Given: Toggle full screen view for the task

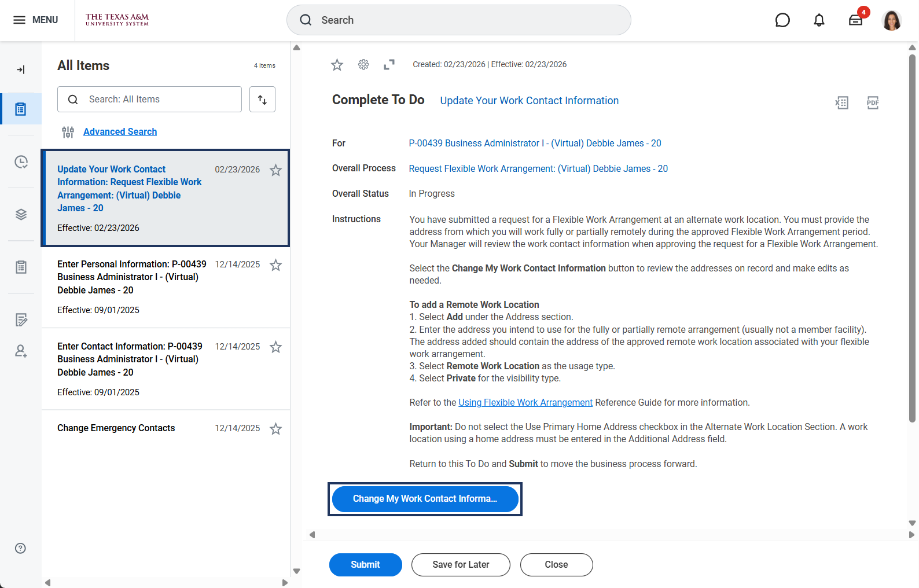Looking at the screenshot, I should point(389,65).
